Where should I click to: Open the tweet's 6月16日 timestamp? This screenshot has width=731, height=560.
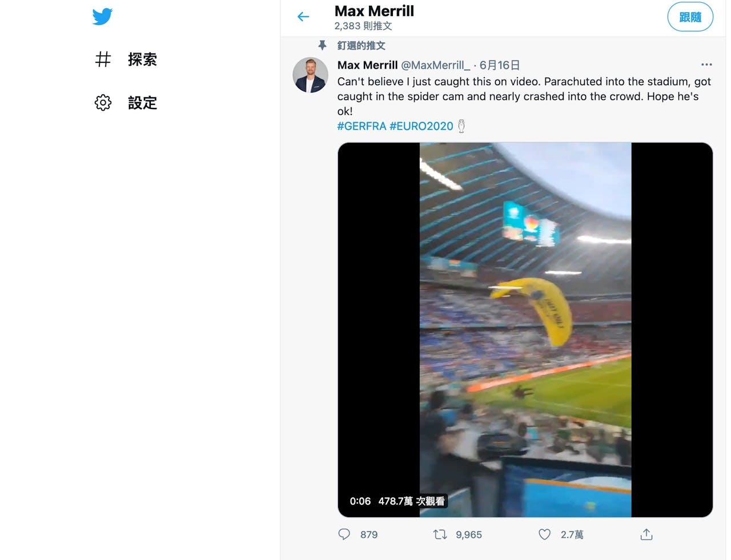(500, 65)
